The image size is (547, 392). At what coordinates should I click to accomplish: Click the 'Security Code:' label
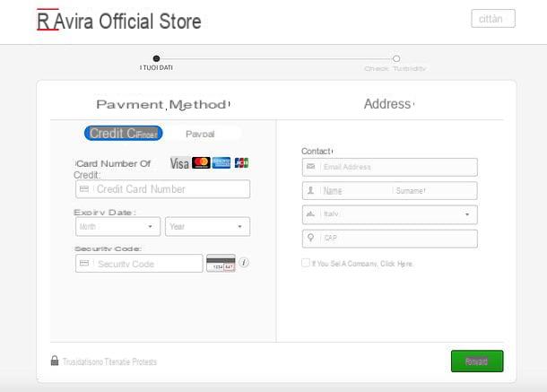tap(108, 248)
